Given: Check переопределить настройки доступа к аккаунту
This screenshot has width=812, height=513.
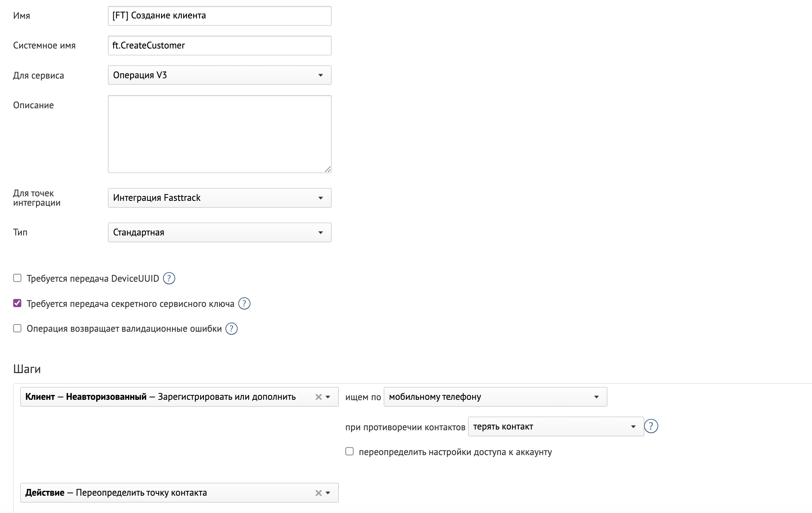Looking at the screenshot, I should click(350, 451).
